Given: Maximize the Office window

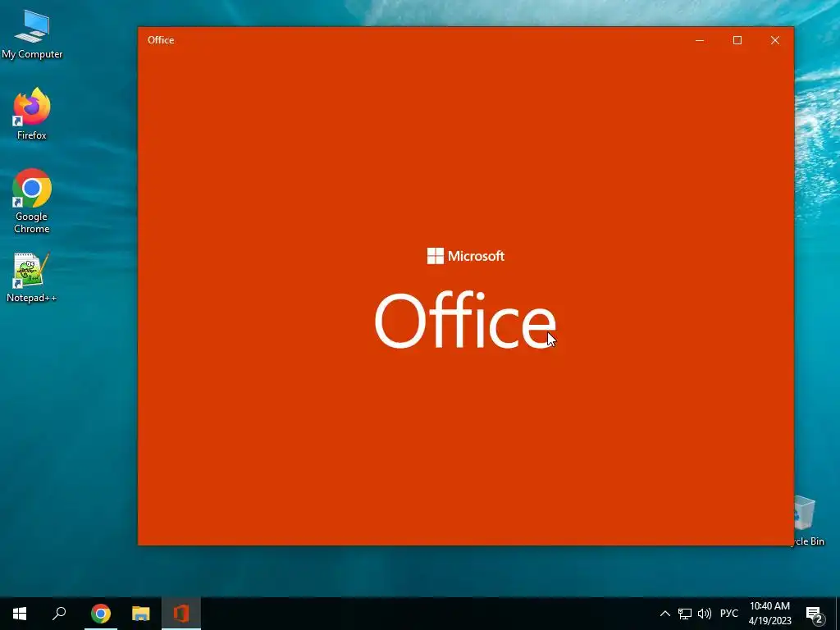Looking at the screenshot, I should point(737,40).
